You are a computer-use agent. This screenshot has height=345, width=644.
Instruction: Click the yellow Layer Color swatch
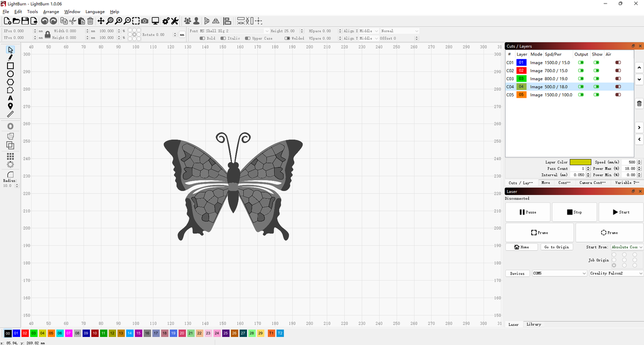pyautogui.click(x=580, y=162)
